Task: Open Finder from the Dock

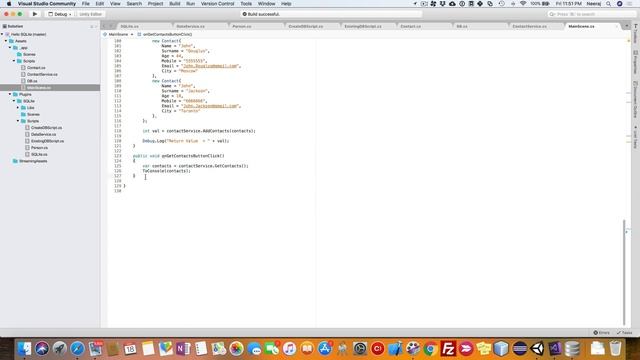Action: 24,349
